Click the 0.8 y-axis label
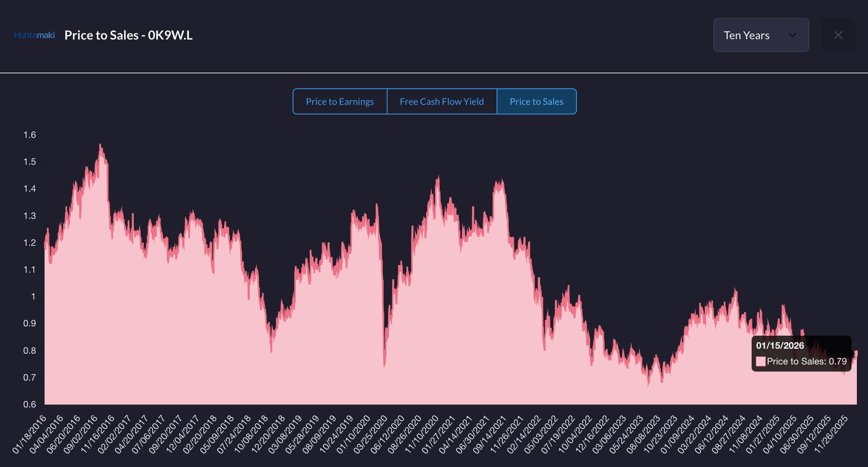 (30, 350)
